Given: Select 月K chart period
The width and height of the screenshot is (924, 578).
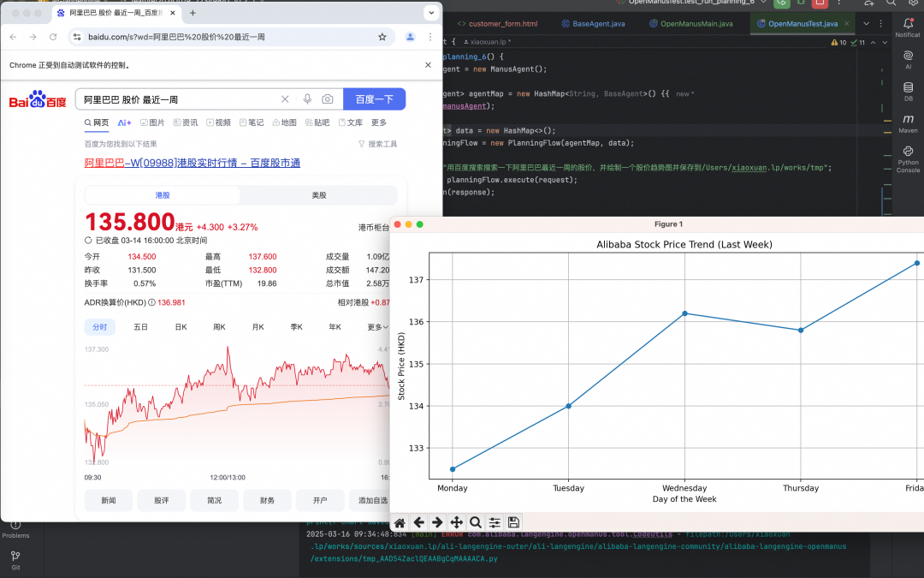Looking at the screenshot, I should point(258,327).
